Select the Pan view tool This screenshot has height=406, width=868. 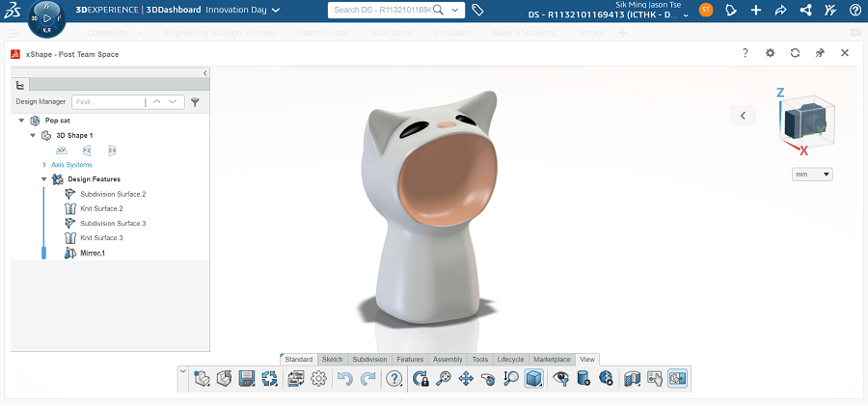pyautogui.click(x=466, y=379)
